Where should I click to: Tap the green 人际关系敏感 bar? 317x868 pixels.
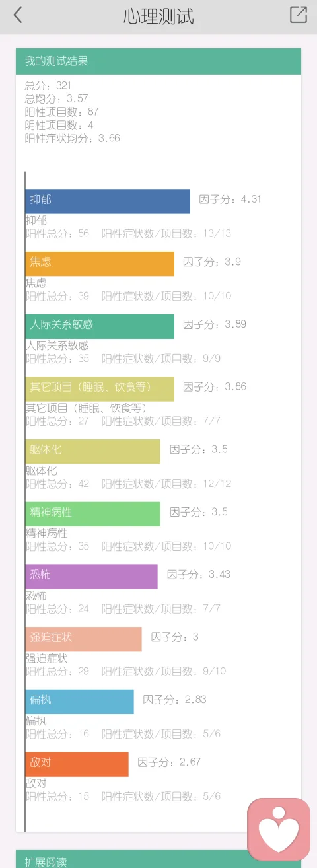click(100, 326)
